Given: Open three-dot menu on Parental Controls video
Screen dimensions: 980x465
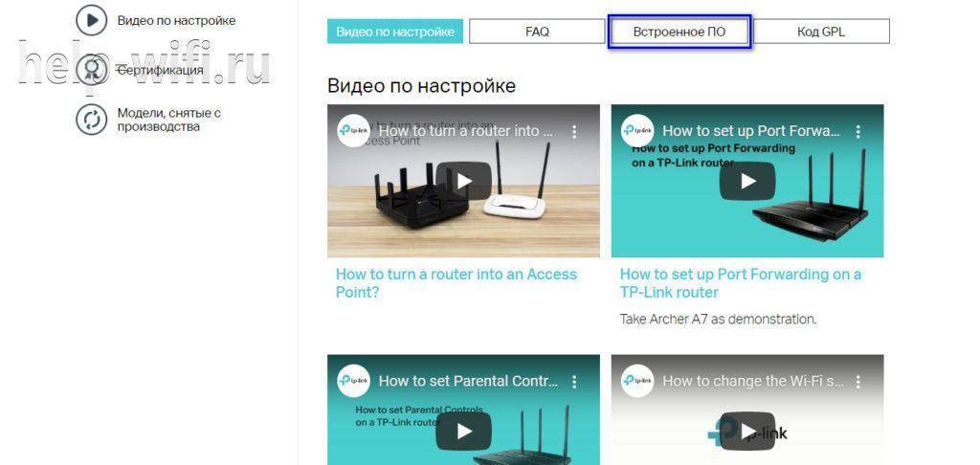Looking at the screenshot, I should [574, 381].
